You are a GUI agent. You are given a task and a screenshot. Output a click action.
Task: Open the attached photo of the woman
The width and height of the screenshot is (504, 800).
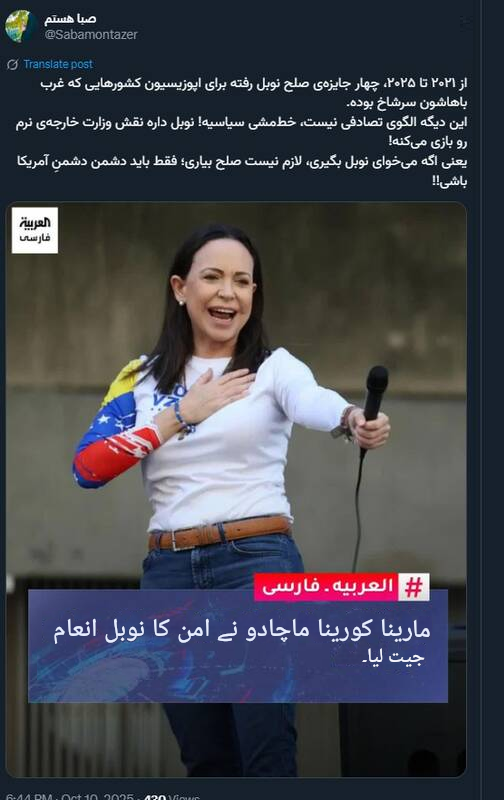click(x=236, y=490)
